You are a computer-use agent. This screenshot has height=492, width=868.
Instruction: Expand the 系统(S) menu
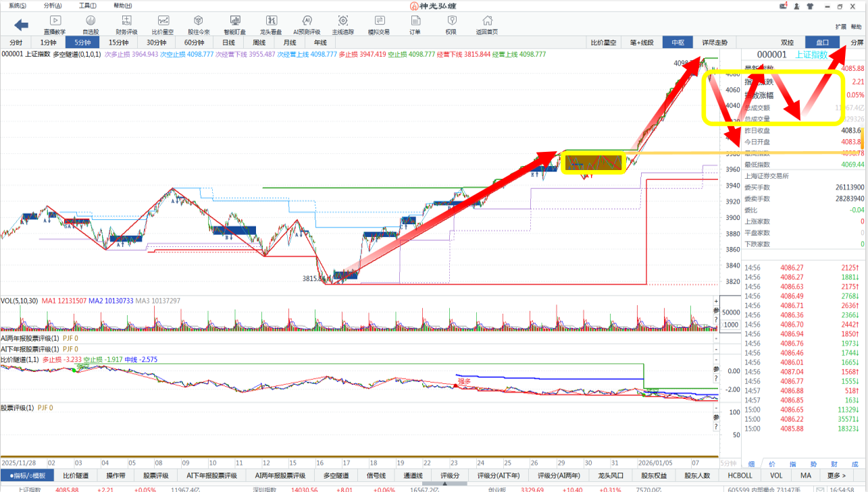(18, 5)
